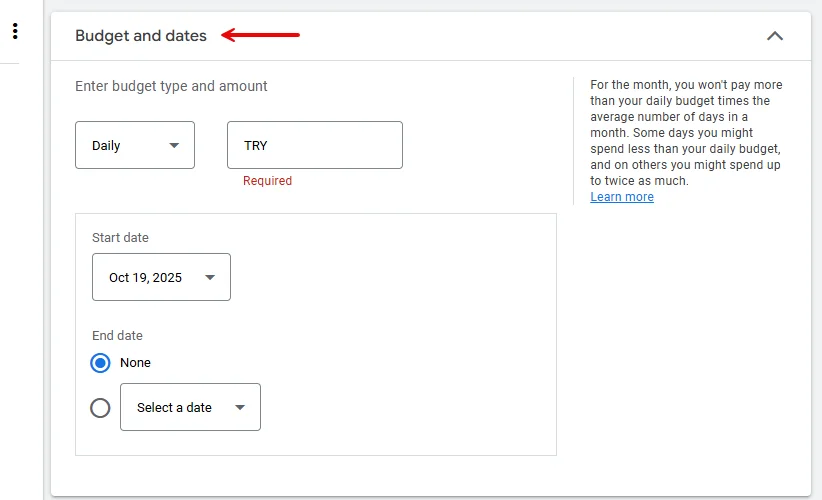Viewport: 822px width, 500px height.
Task: Open the Learn more link
Action: (622, 197)
